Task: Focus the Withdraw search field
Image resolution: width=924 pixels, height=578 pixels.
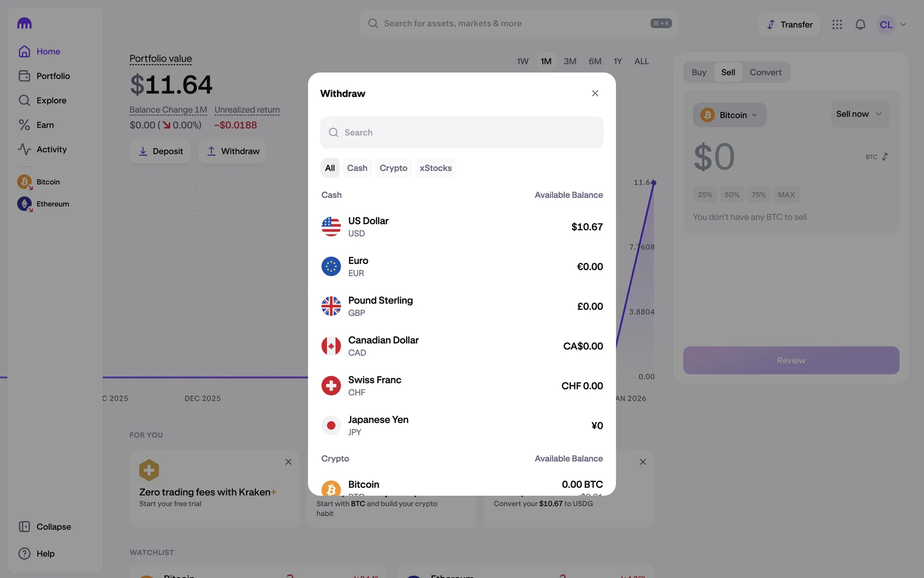Action: point(462,132)
